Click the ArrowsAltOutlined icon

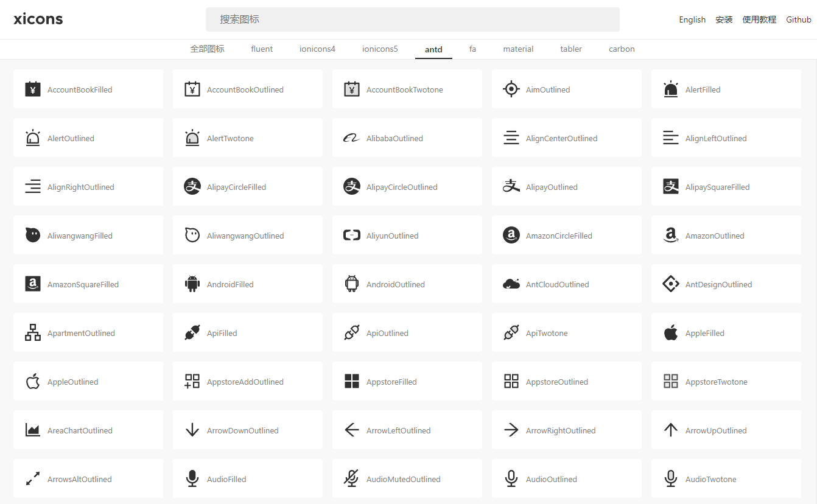pyautogui.click(x=33, y=479)
